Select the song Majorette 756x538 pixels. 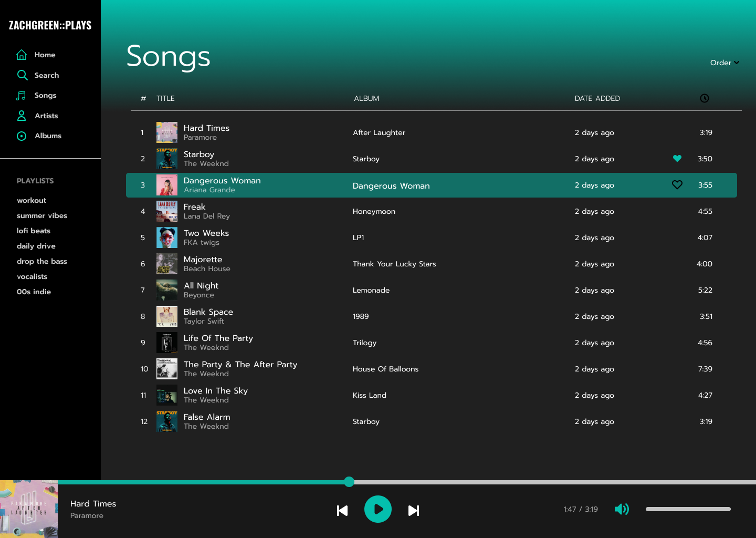pos(203,260)
